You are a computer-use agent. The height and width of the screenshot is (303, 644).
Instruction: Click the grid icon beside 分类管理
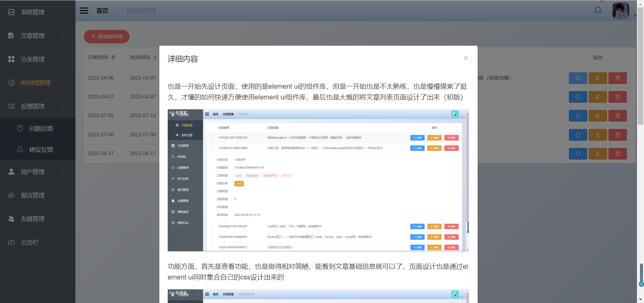click(11, 59)
